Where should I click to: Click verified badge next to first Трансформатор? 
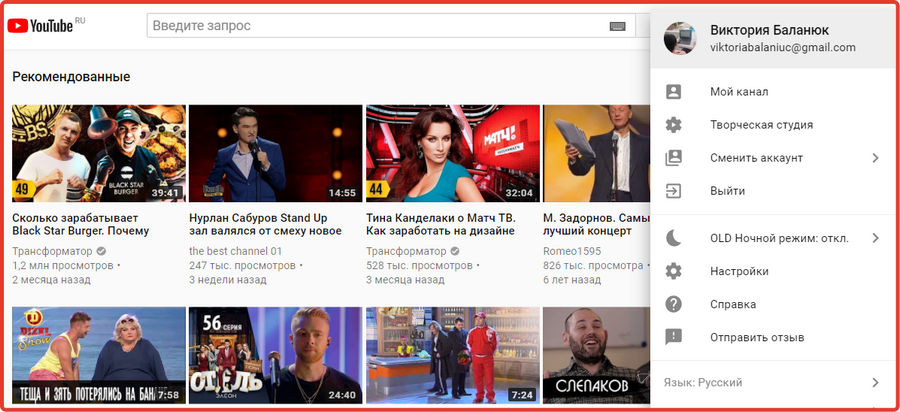101,251
